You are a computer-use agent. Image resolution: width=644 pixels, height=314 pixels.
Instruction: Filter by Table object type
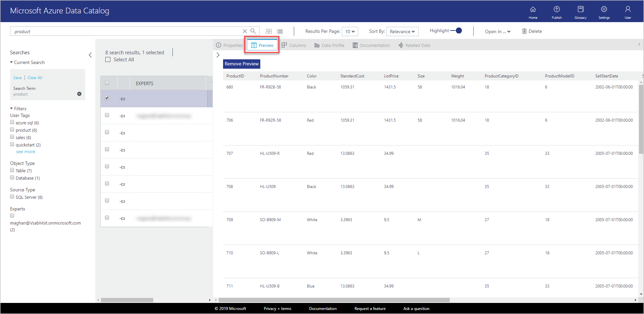[x=12, y=170]
